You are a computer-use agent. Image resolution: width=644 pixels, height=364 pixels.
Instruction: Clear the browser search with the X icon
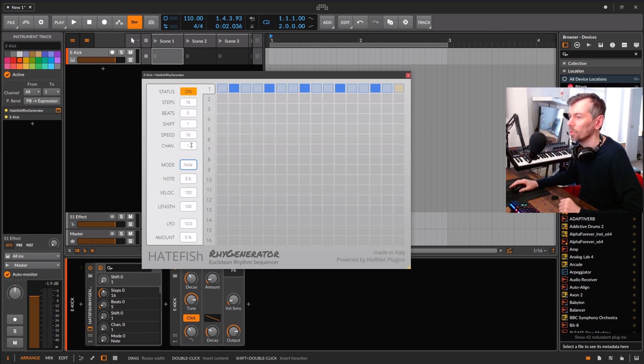click(636, 54)
